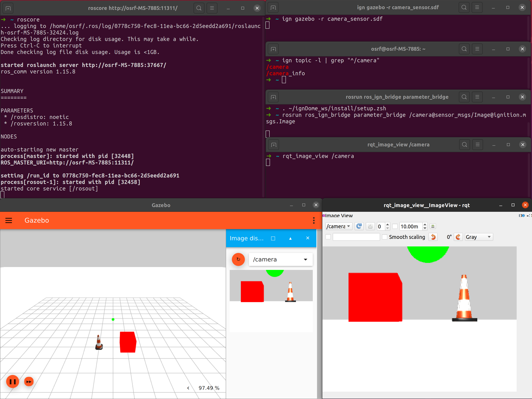
Task: Click the zoom 1:1 icon in rqt
Action: 370,226
